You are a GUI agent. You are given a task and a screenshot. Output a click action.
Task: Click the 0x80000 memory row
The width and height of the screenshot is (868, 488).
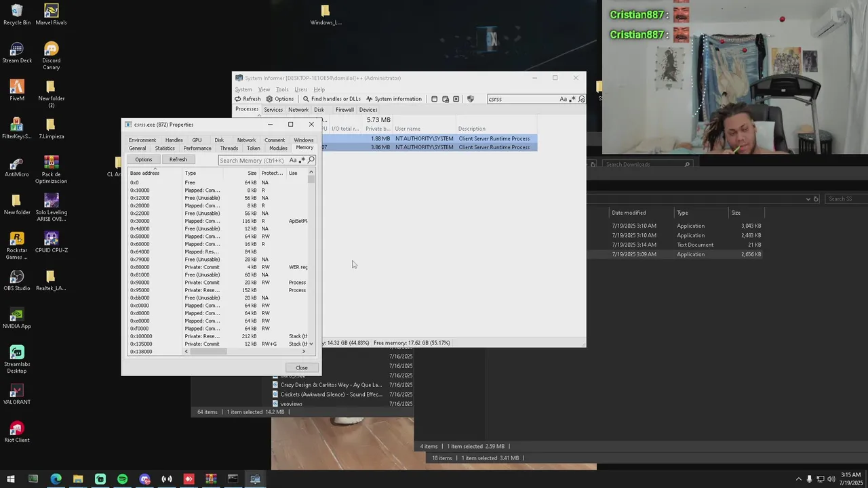pyautogui.click(x=218, y=267)
